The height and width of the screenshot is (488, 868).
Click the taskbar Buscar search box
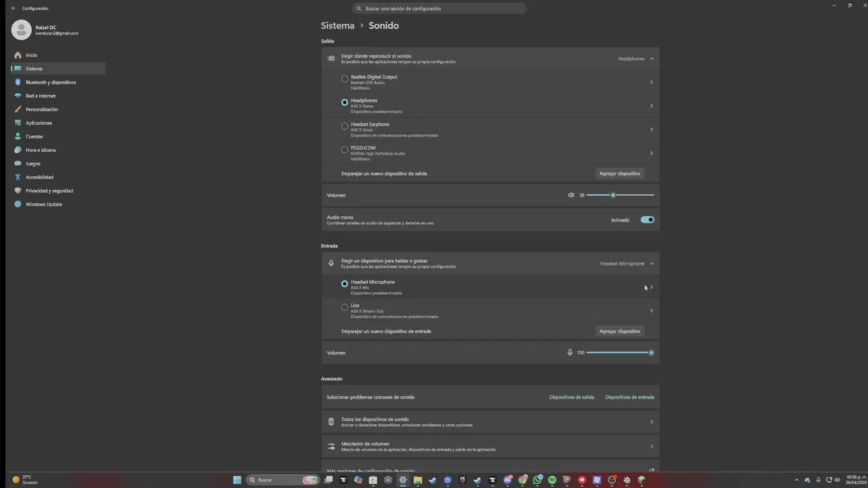point(282,480)
